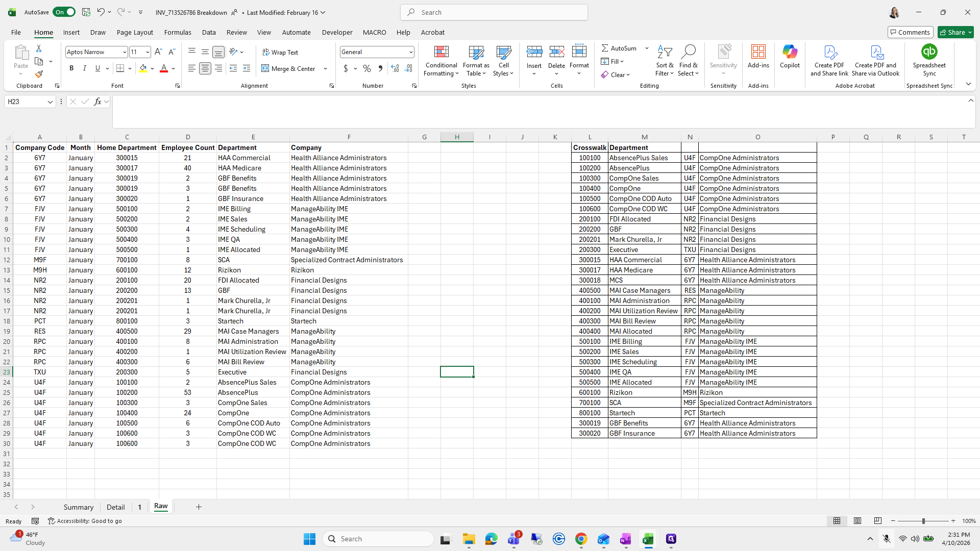Adjust the zoom slider in status bar
This screenshot has width=980, height=551.
click(x=923, y=521)
